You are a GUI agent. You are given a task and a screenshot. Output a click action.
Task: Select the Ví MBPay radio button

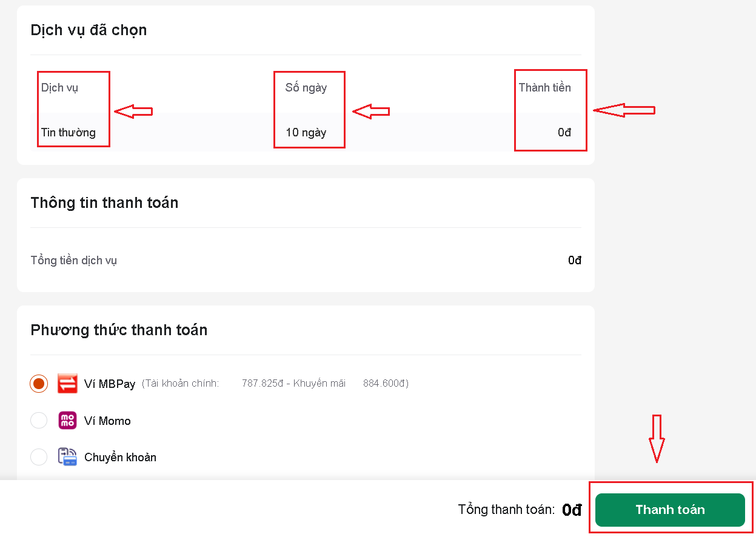pos(39,384)
